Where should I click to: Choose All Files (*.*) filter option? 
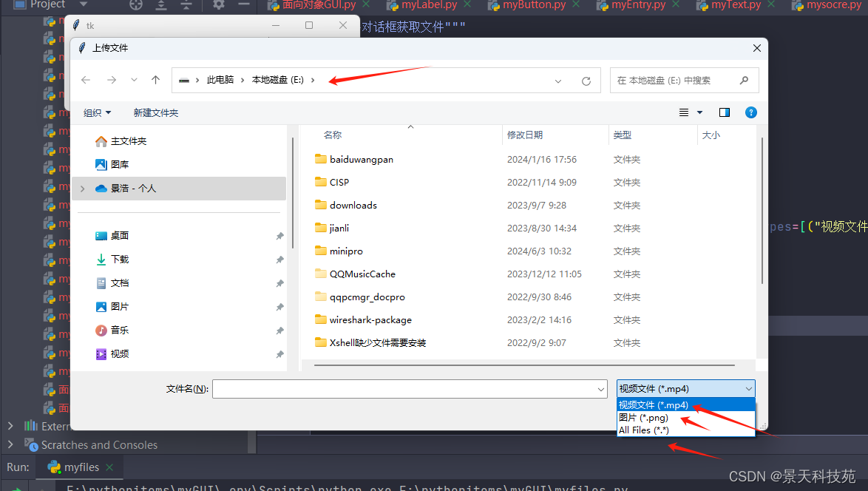pyautogui.click(x=686, y=430)
